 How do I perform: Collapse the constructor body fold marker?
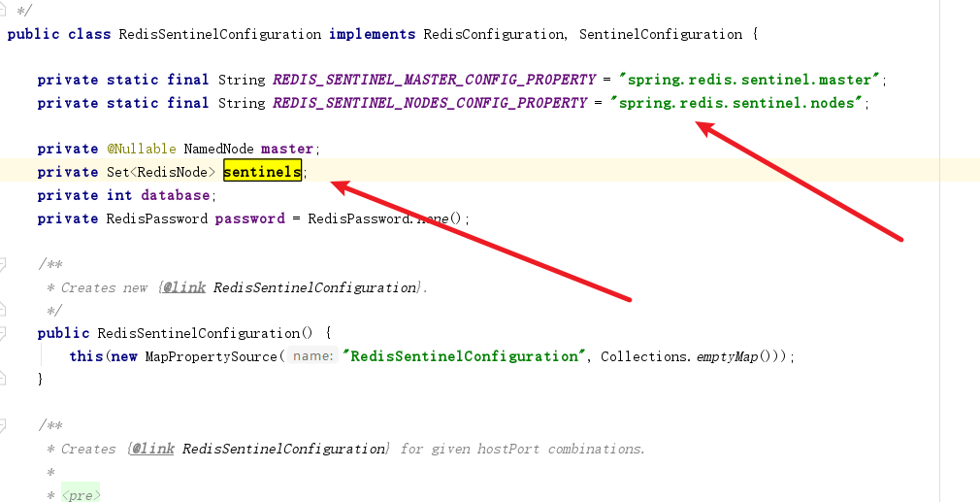[x=3, y=333]
